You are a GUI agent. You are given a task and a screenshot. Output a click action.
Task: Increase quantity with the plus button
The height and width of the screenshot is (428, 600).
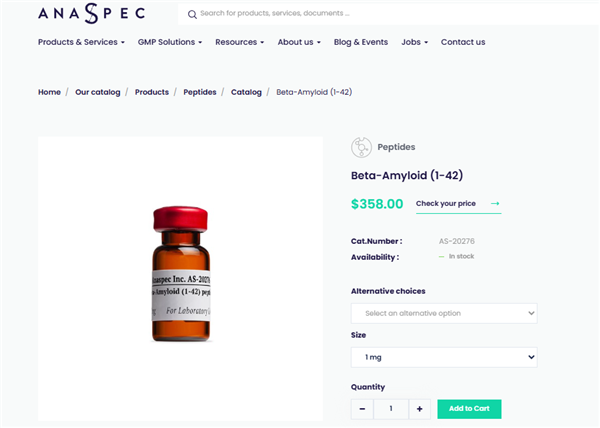[x=420, y=409]
